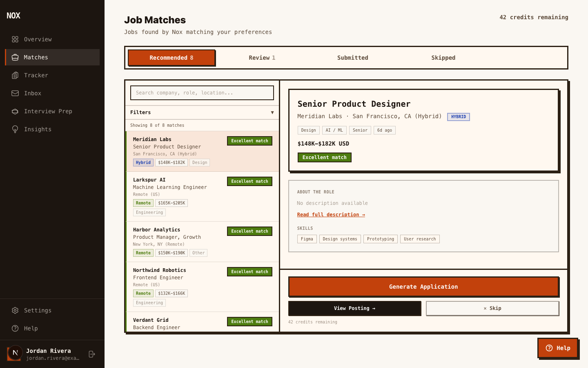Open the floating Help button

558,348
